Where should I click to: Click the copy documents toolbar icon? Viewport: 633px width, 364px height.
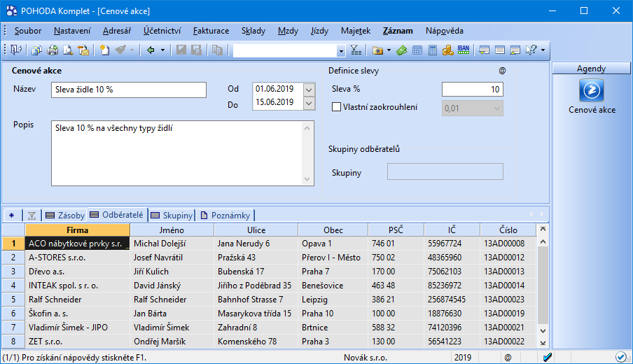click(36, 50)
